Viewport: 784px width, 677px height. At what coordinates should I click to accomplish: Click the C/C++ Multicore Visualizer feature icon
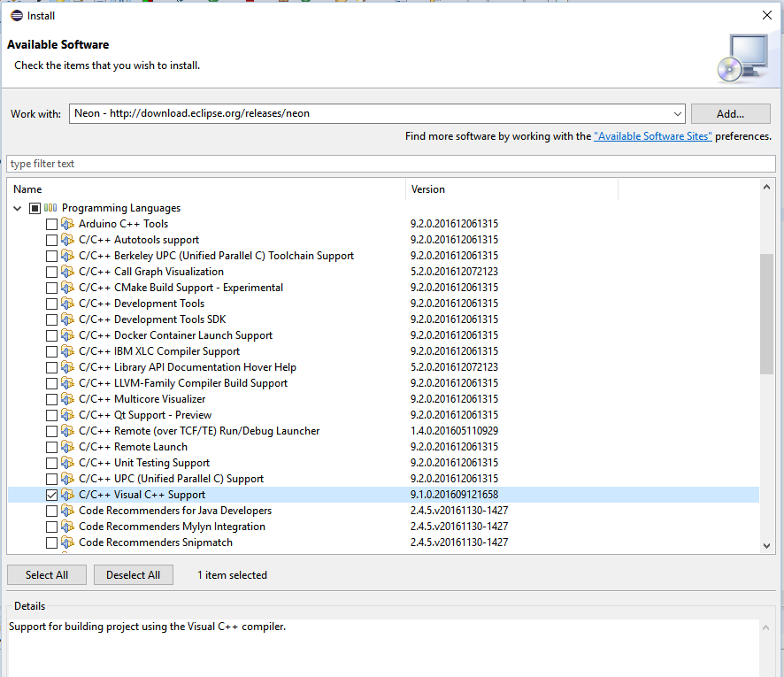[x=67, y=399]
